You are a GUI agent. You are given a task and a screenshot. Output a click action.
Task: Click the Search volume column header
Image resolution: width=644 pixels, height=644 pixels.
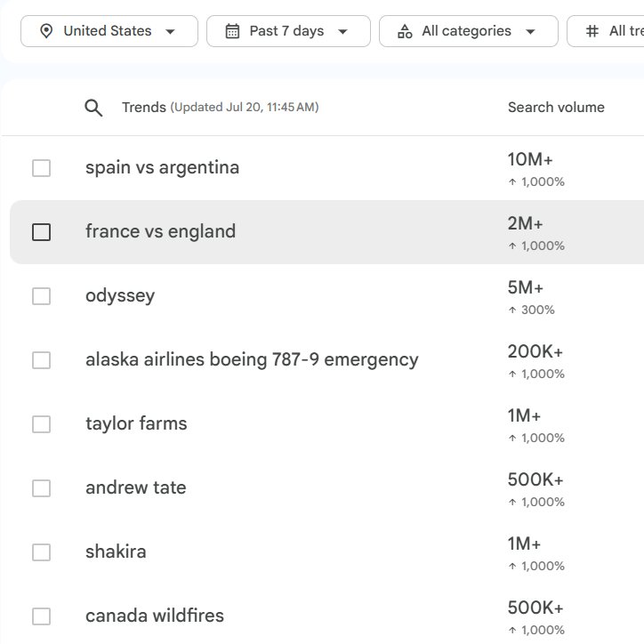tap(556, 108)
